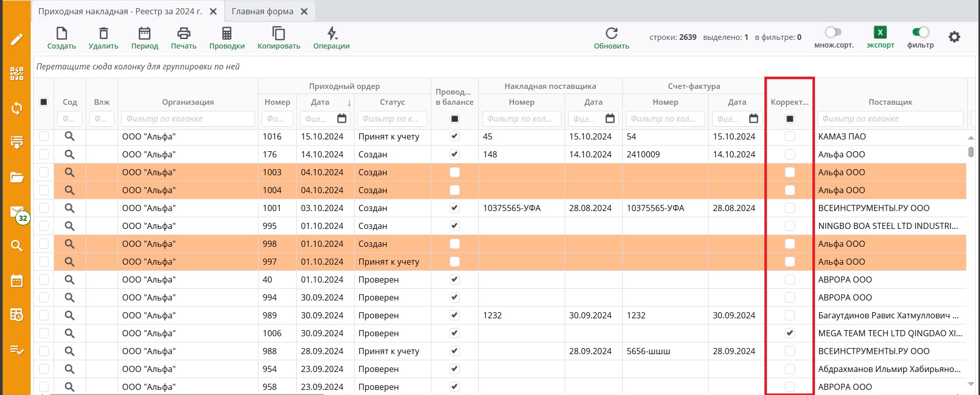
Task: Open the settings gear icon
Action: [x=954, y=37]
